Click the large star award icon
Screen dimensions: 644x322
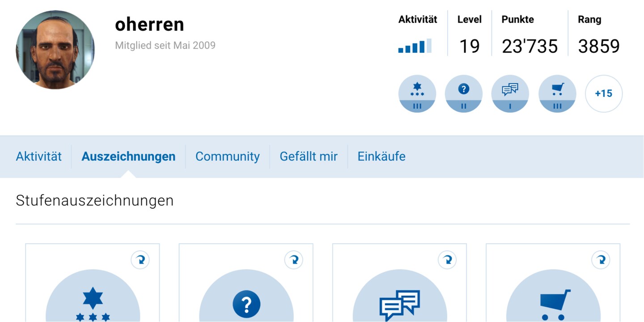[93, 296]
